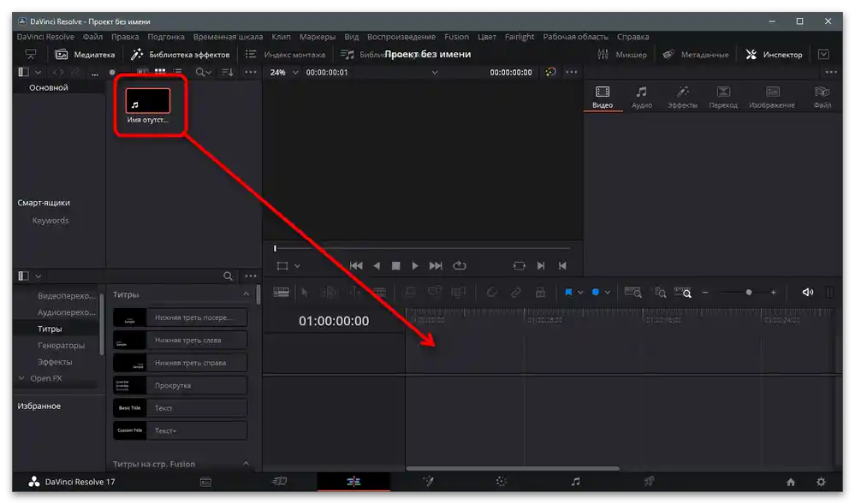Select the Текст+ title preset
Image resolution: width=855 pixels, height=504 pixels.
click(x=181, y=430)
